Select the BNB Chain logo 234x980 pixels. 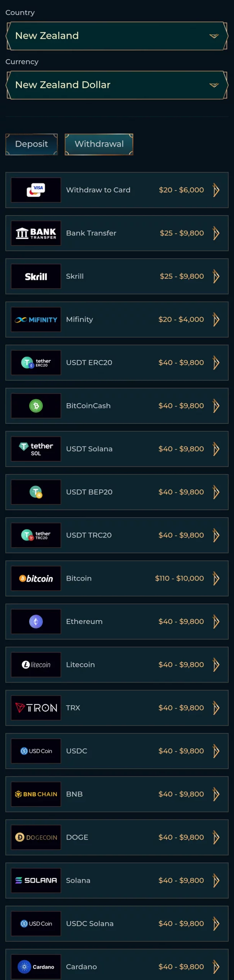tap(36, 794)
